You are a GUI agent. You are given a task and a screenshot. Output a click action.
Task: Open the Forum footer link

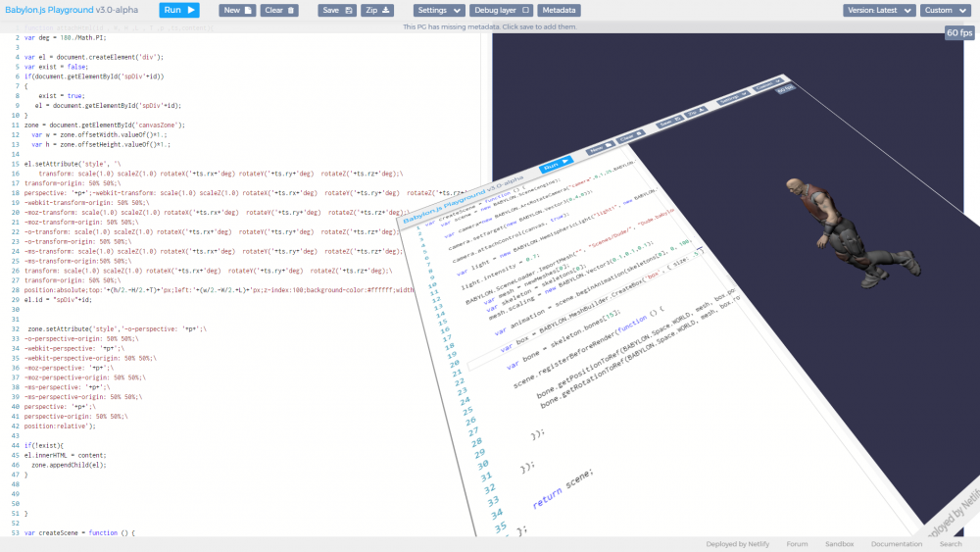(797, 544)
